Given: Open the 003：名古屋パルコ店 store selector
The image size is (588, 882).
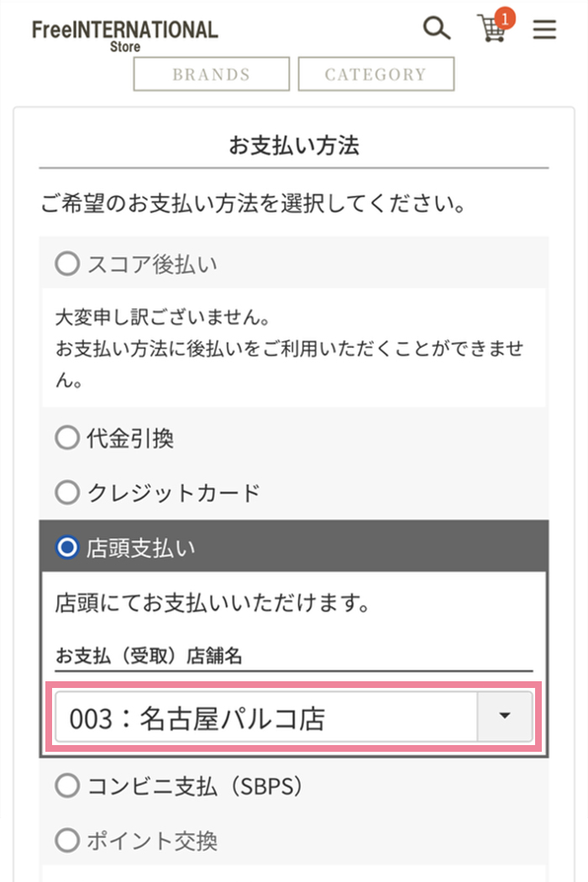Looking at the screenshot, I should point(265,717).
